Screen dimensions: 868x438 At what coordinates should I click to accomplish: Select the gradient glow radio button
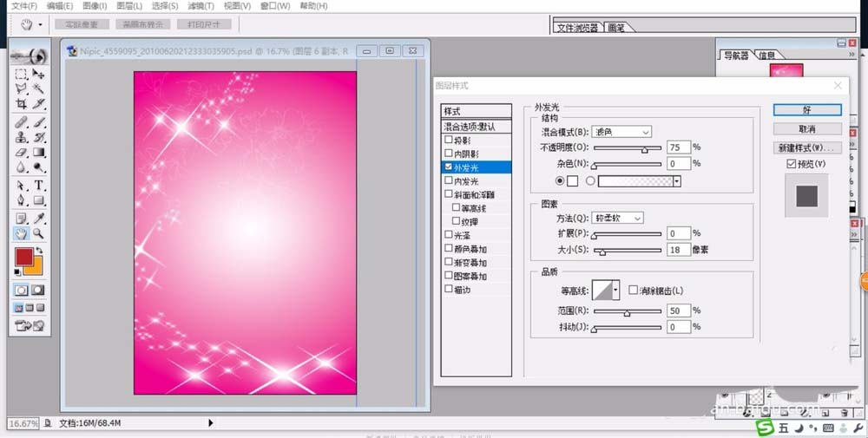(x=590, y=181)
